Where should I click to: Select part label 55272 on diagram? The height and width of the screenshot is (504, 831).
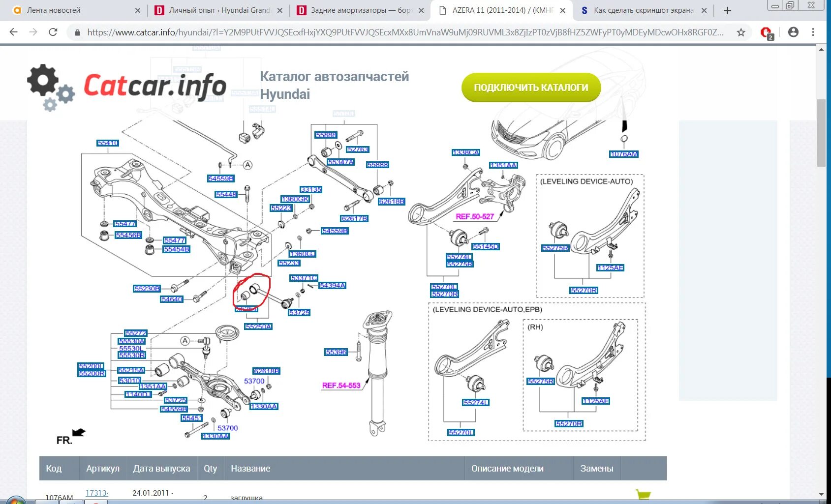click(x=136, y=333)
